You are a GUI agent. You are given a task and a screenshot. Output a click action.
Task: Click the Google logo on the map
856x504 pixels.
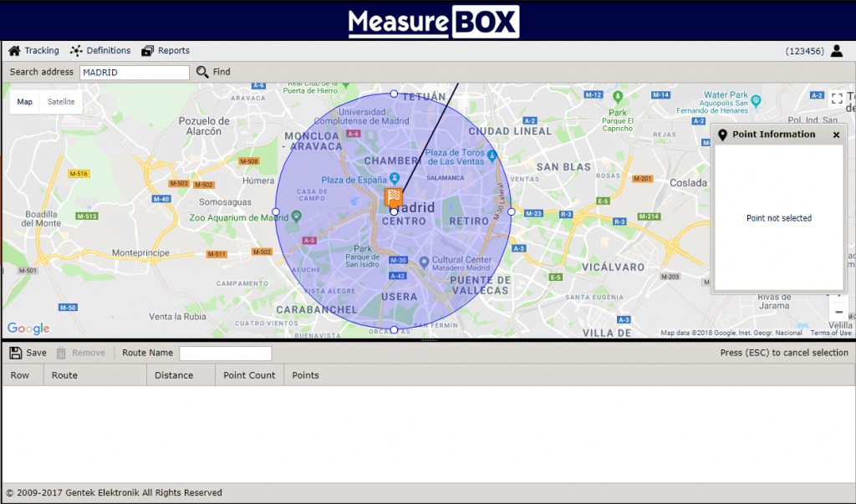pos(28,328)
